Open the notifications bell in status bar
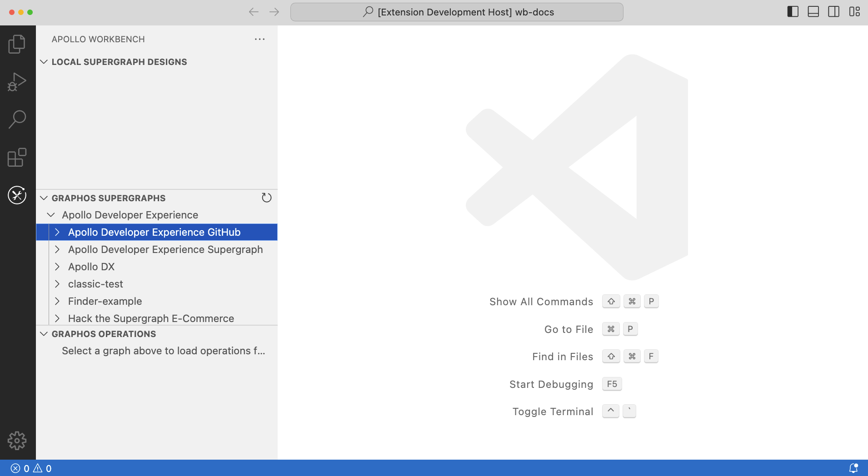Viewport: 868px width, 476px height. (x=853, y=468)
